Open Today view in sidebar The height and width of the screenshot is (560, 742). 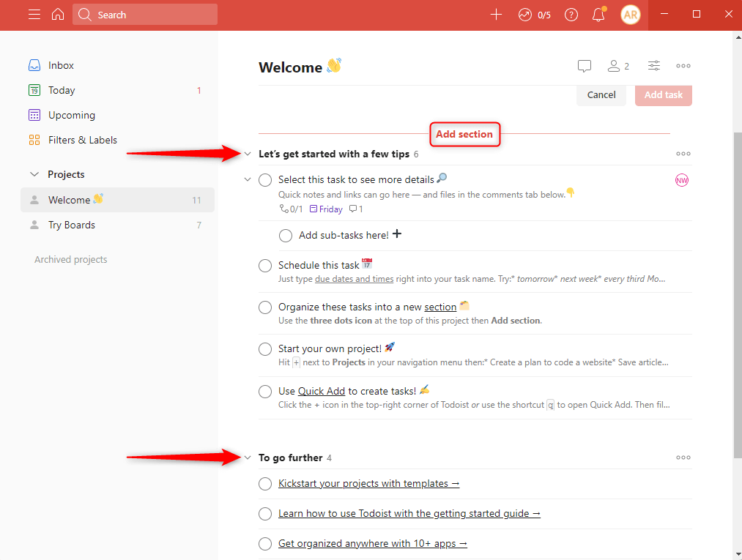click(x=117, y=90)
